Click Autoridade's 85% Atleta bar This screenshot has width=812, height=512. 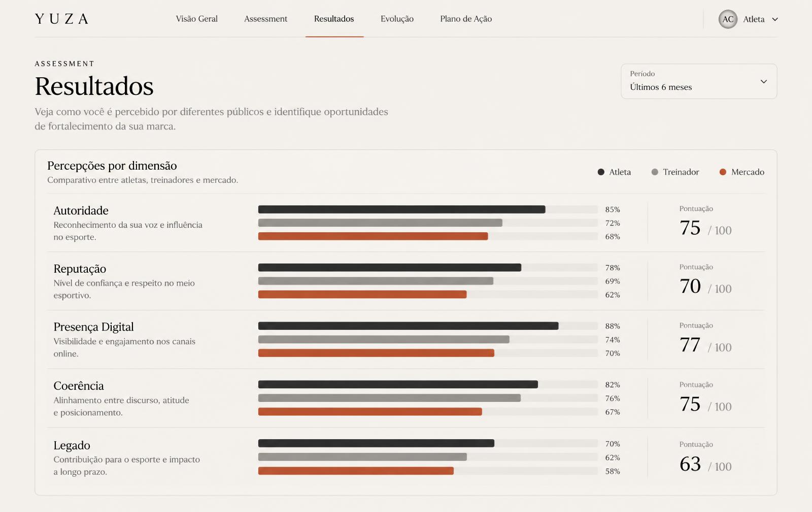pos(402,209)
